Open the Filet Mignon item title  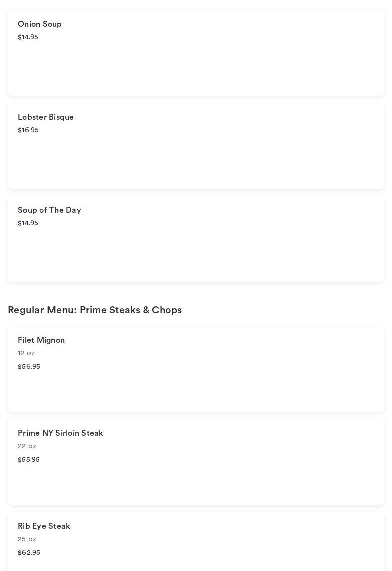pos(41,340)
